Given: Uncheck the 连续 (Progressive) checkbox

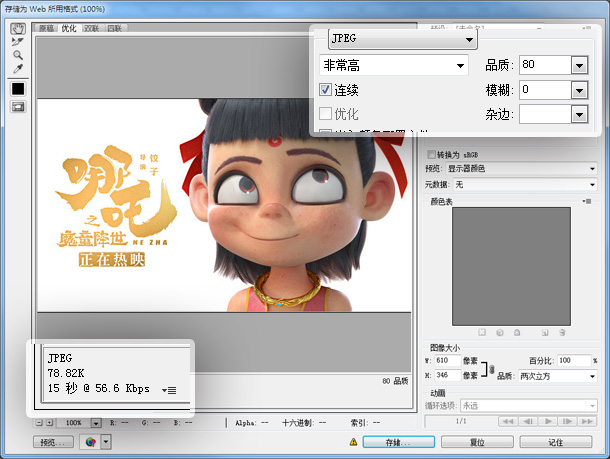Looking at the screenshot, I should [325, 90].
